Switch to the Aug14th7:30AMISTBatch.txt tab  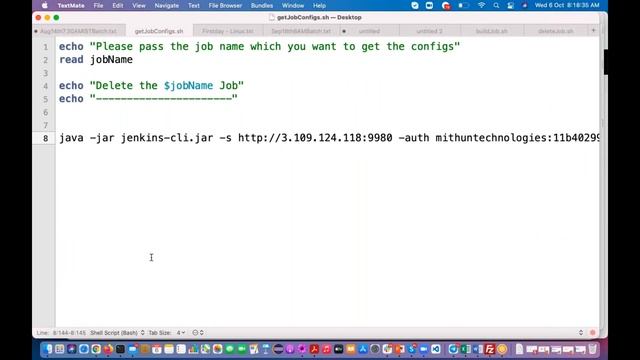tap(78, 31)
